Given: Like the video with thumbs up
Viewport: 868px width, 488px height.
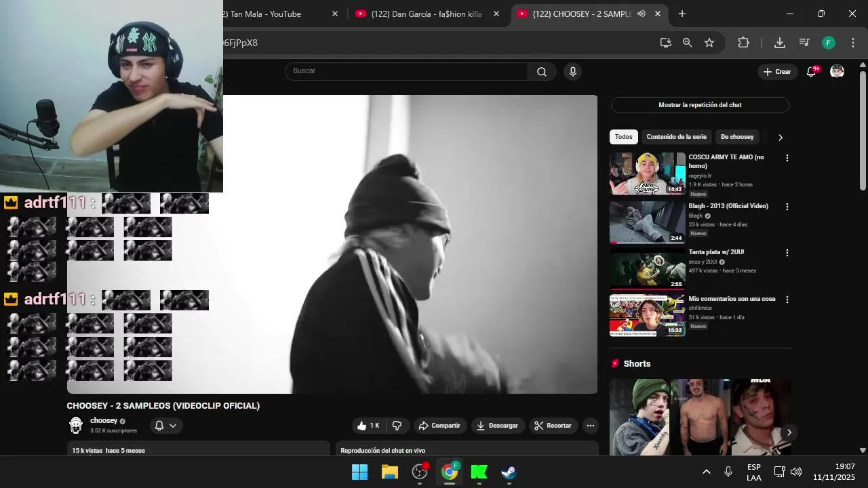Looking at the screenshot, I should (x=368, y=426).
